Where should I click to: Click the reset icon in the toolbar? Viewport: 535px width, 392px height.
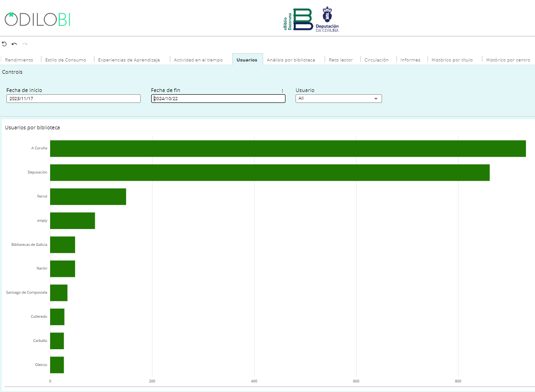(5, 44)
